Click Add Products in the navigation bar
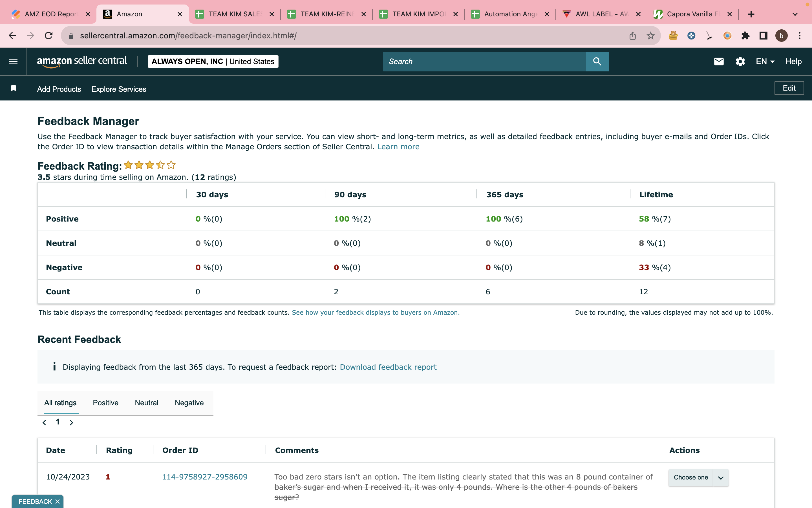This screenshot has width=812, height=508. [59, 89]
